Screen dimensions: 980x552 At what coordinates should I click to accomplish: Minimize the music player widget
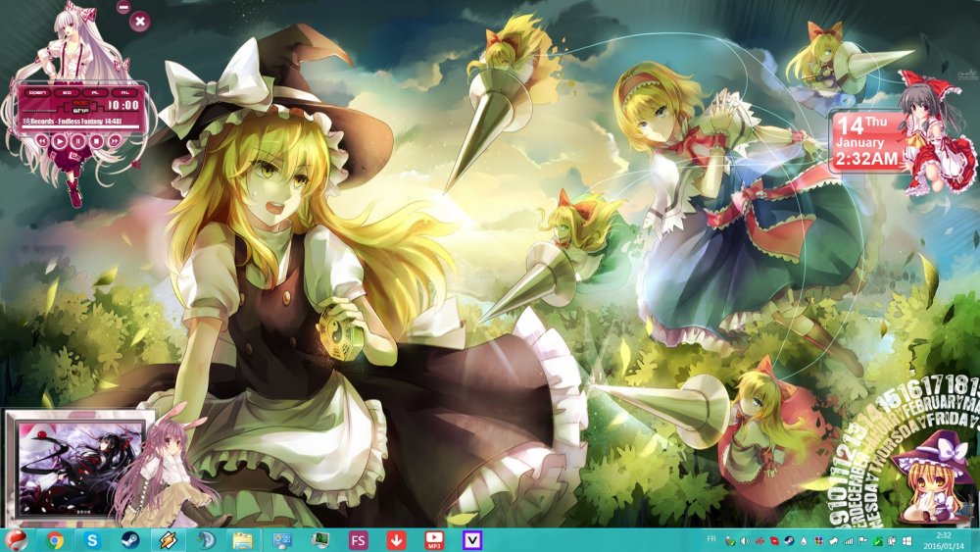(x=123, y=8)
